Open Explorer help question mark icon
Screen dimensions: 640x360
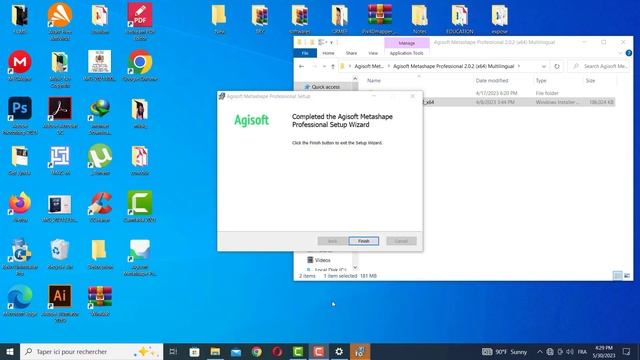click(629, 53)
